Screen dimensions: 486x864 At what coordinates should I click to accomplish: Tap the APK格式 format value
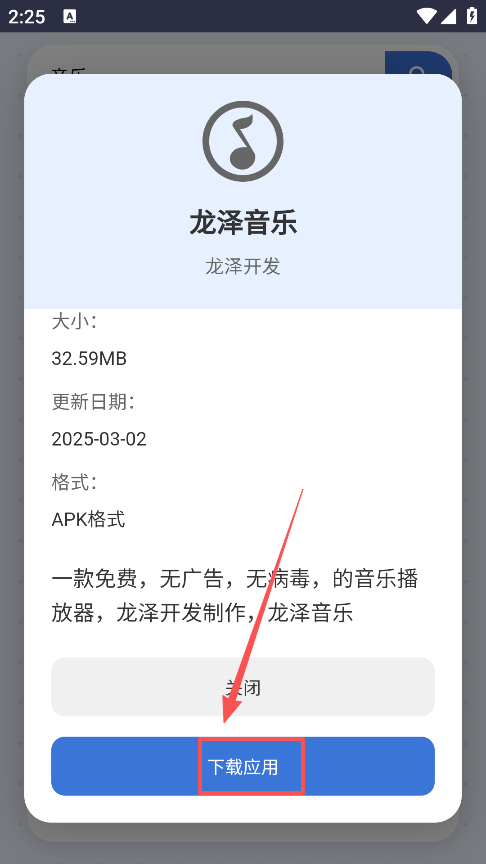point(88,519)
